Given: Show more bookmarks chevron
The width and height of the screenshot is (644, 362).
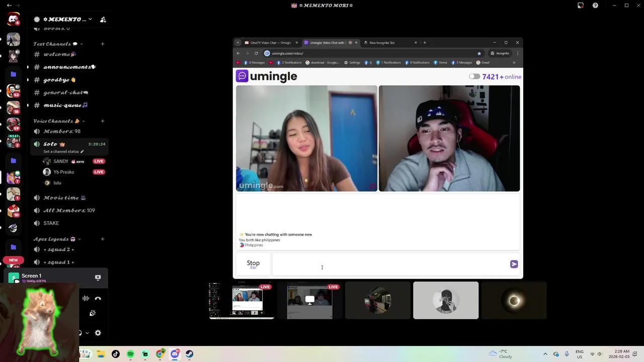Looking at the screenshot, I should pyautogui.click(x=514, y=63).
